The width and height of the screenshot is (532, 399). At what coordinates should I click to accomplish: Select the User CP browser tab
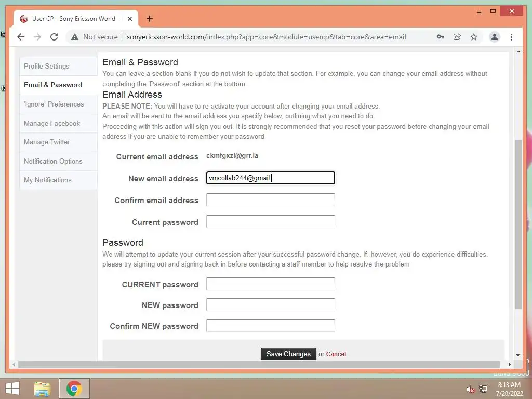76,19
